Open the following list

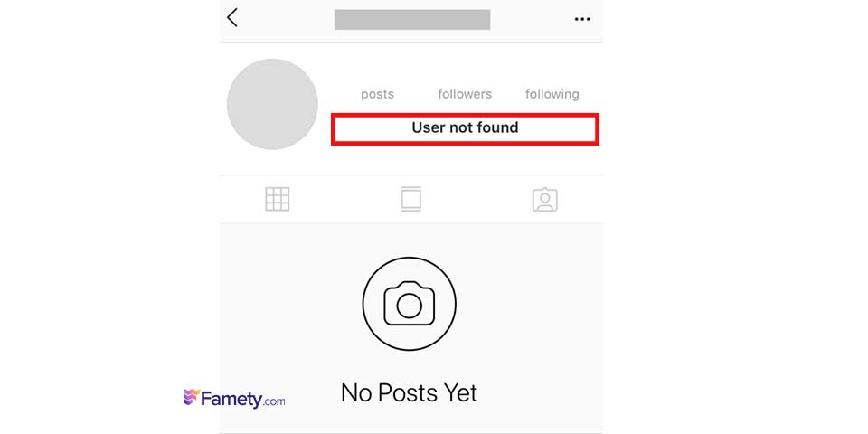[552, 94]
